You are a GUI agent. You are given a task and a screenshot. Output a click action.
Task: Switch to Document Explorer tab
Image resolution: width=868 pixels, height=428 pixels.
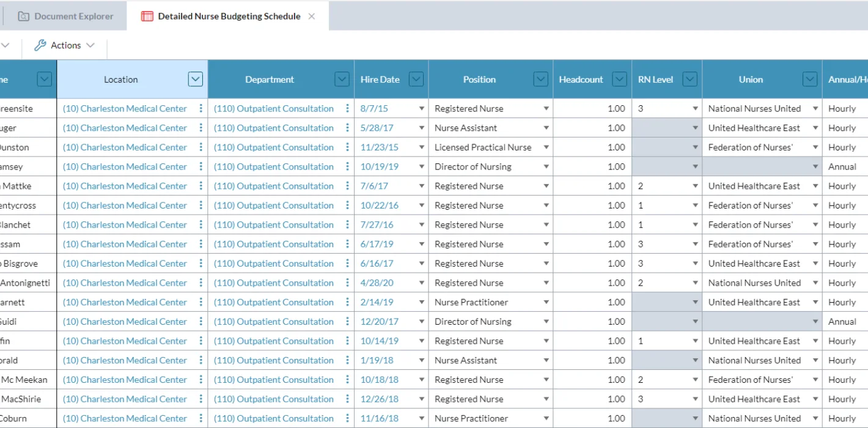[x=65, y=16]
